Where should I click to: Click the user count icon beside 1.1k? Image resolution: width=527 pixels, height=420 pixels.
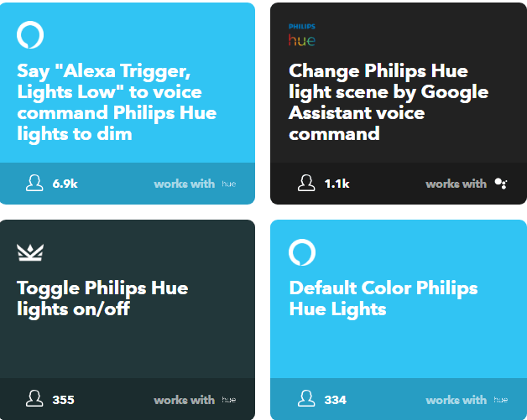tap(306, 184)
